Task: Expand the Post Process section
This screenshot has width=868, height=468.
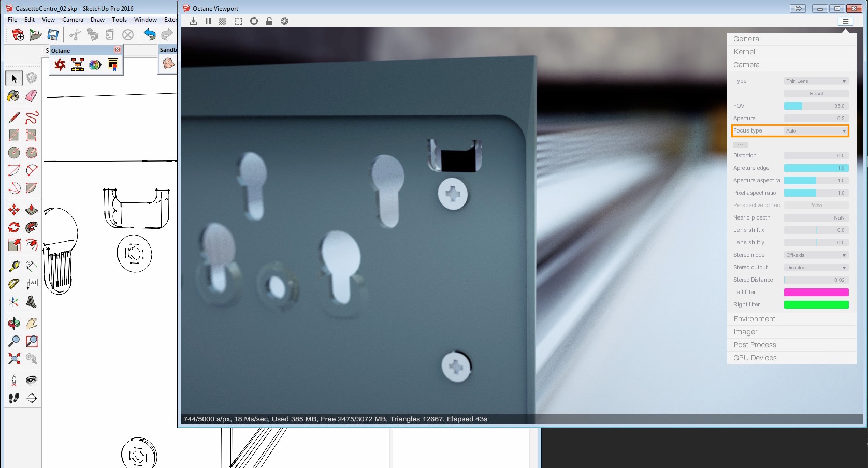Action: point(791,345)
